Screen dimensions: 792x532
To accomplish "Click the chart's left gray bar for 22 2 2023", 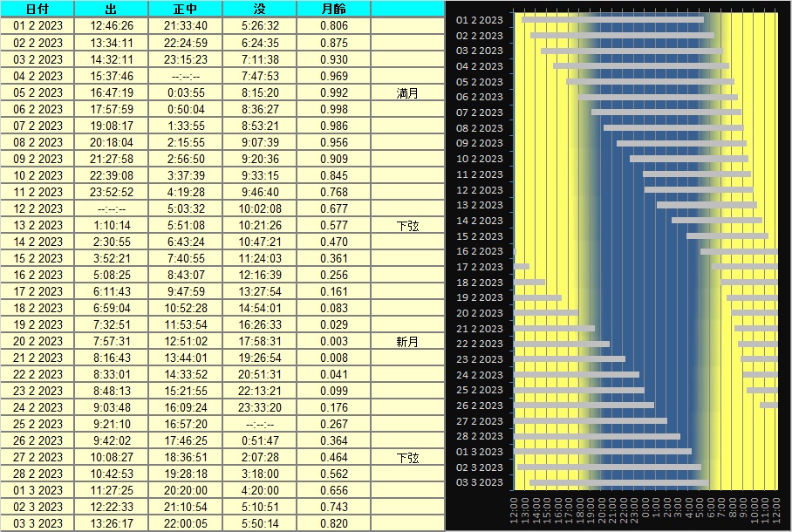I will 562,344.
